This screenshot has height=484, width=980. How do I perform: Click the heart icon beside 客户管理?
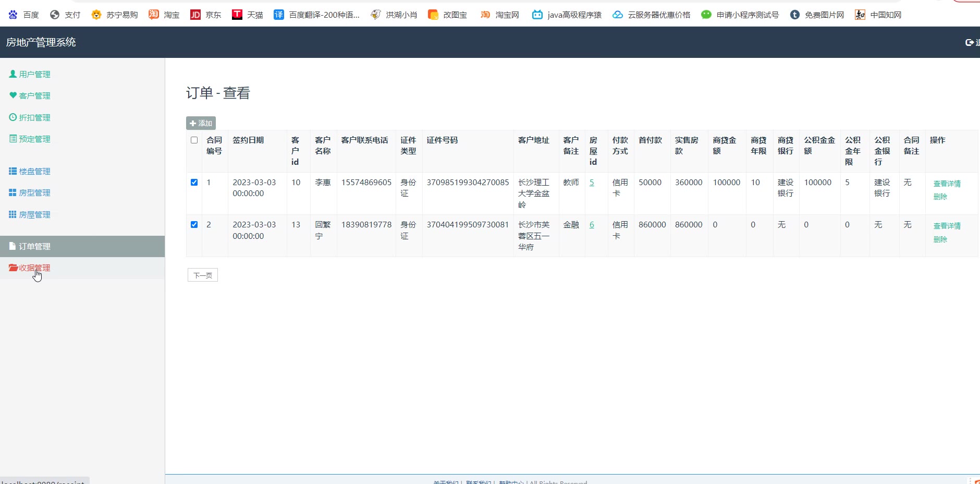pyautogui.click(x=13, y=95)
